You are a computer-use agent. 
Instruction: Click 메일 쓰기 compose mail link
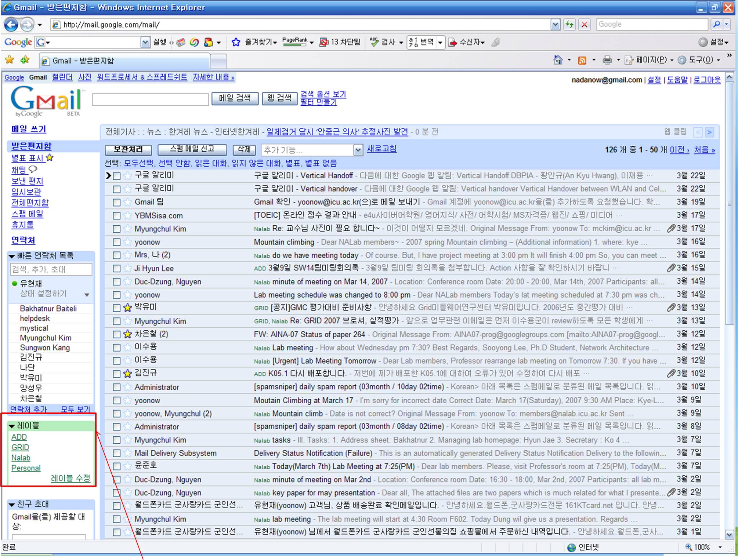click(x=29, y=129)
